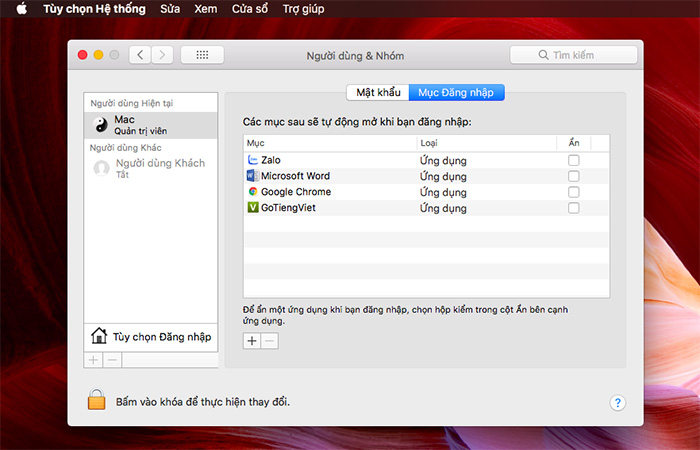Select the Mac administrator user

pos(150,125)
